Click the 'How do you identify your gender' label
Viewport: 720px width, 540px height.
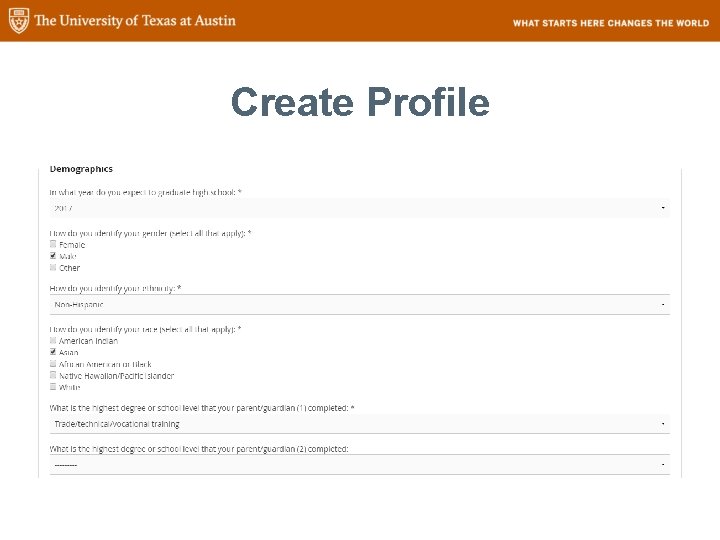point(150,233)
